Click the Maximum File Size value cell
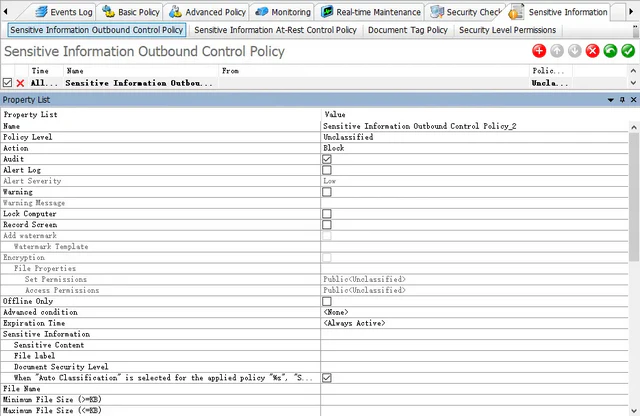Image resolution: width=640 pixels, height=416 pixels. coord(474,411)
